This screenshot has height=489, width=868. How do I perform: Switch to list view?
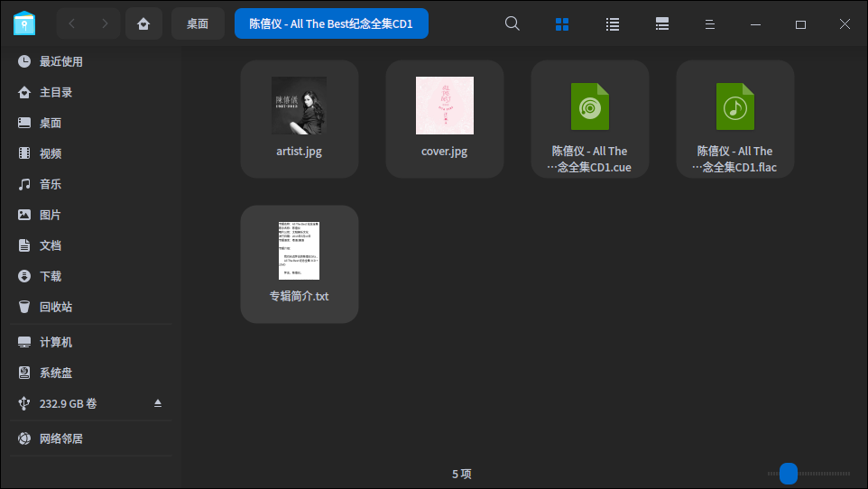(613, 24)
